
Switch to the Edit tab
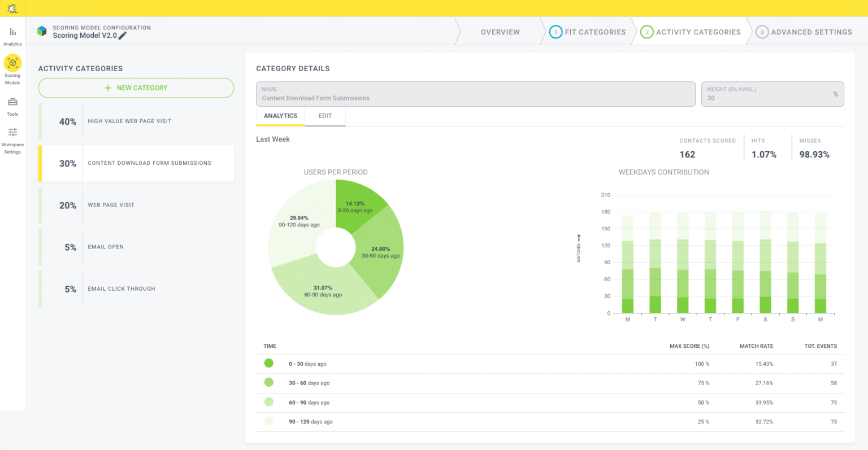click(x=325, y=116)
